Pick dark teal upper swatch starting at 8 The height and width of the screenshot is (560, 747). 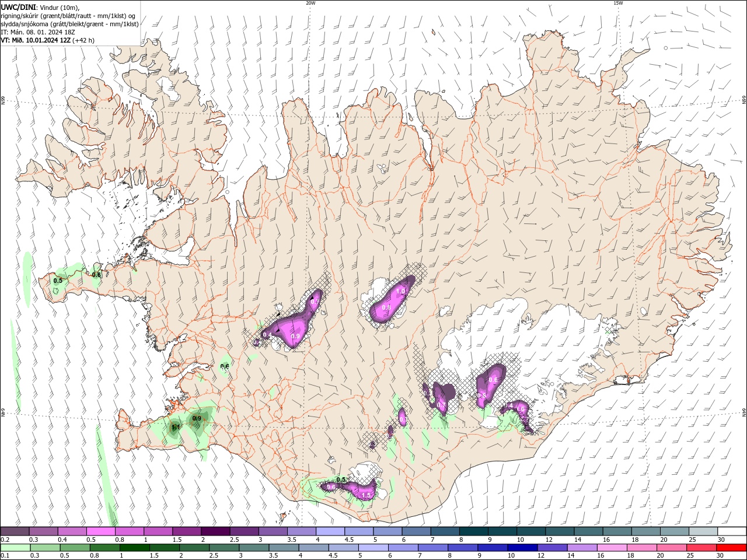[474, 531]
